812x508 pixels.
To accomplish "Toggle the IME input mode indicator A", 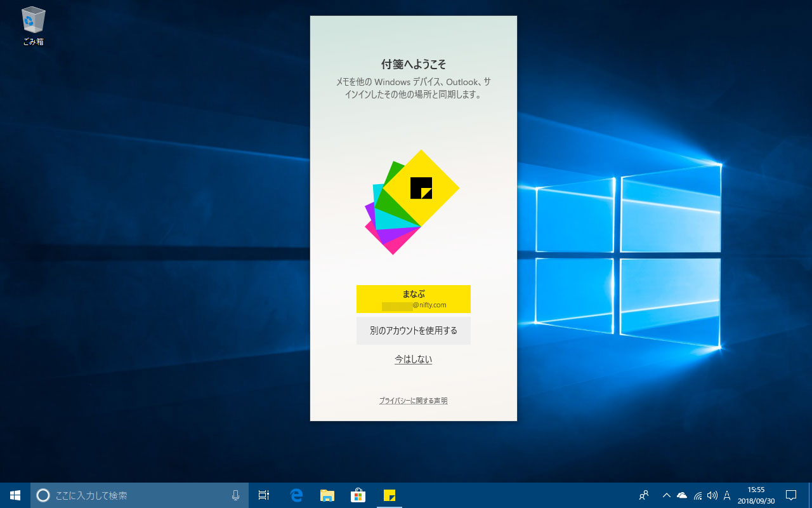I will tap(727, 495).
